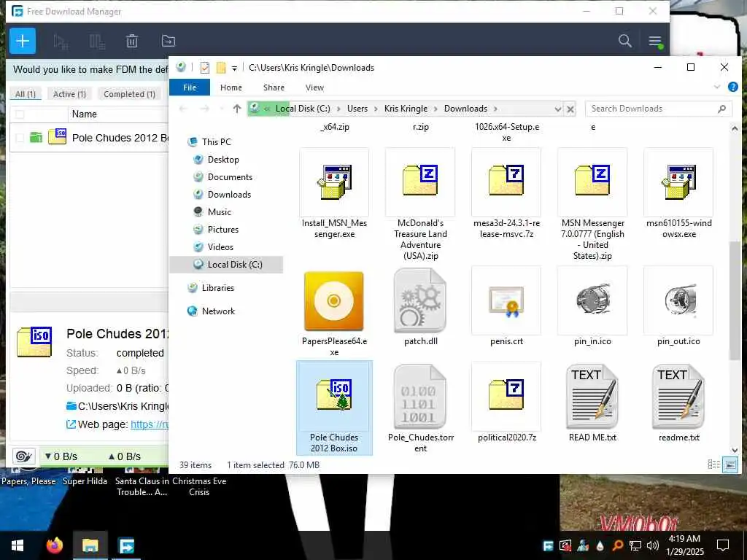
Task: Select McDonald's Treasure Land Adventure zip icon
Action: [x=419, y=182]
